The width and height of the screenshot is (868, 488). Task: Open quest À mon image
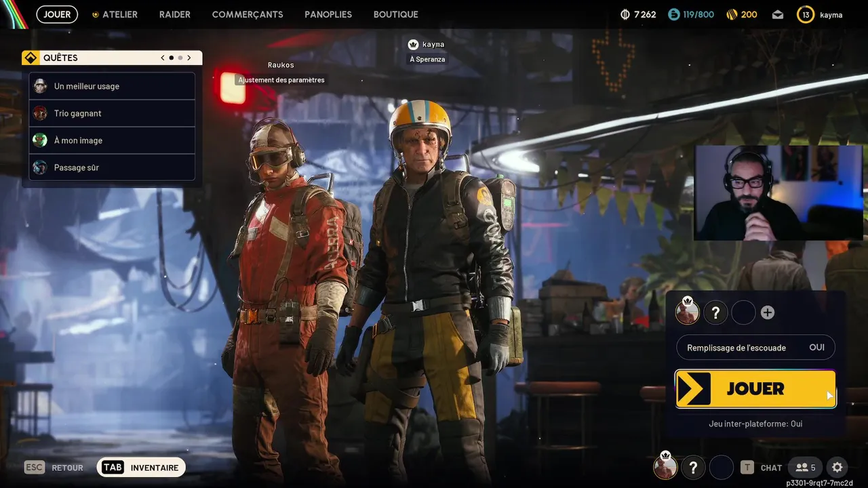pyautogui.click(x=113, y=140)
